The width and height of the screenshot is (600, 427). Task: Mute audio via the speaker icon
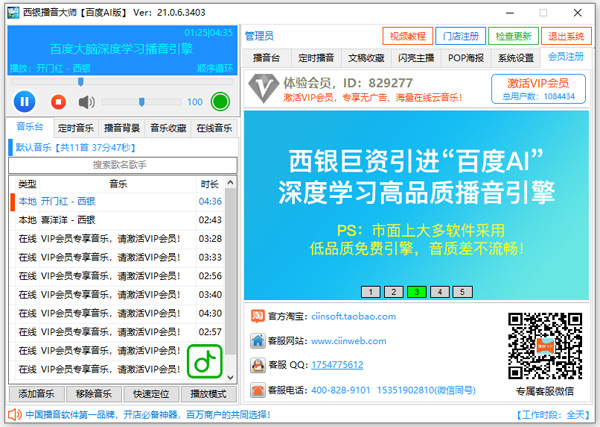coord(86,102)
